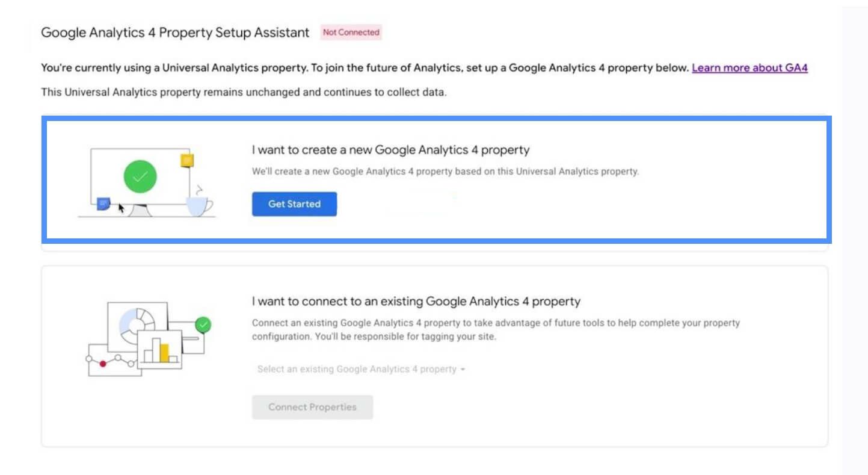The width and height of the screenshot is (868, 475).
Task: Click the yellow bar chart graphic
Action: 159,350
